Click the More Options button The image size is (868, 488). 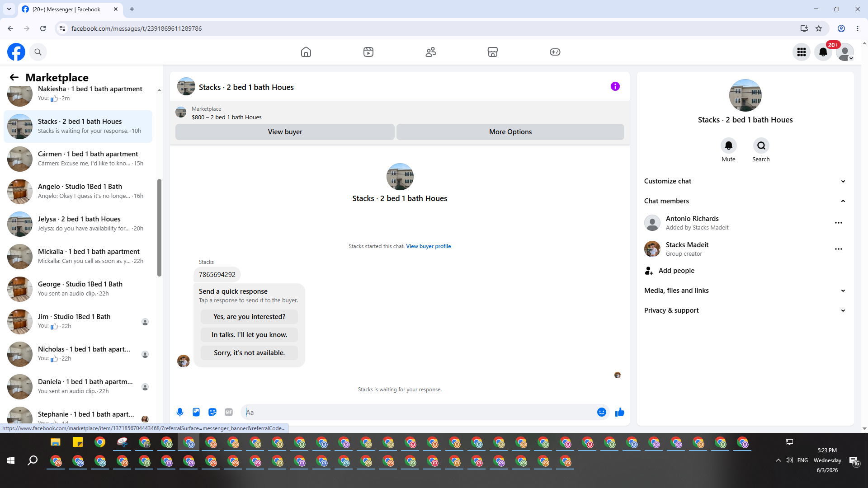(x=510, y=132)
